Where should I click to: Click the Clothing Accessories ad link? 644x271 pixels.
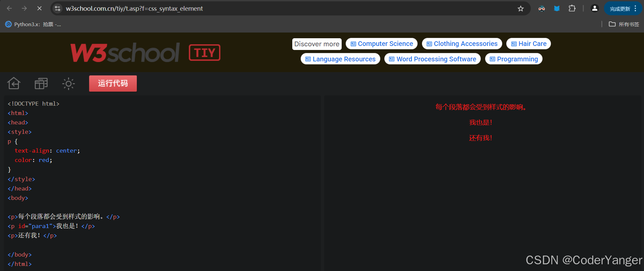click(x=462, y=44)
